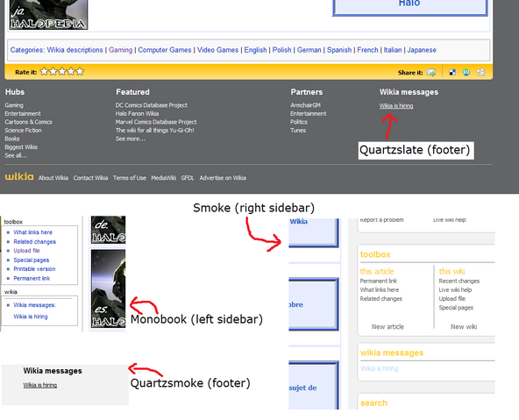This screenshot has height=420, width=519.
Task: Open Recent changes under this wiki
Action: pos(459,281)
